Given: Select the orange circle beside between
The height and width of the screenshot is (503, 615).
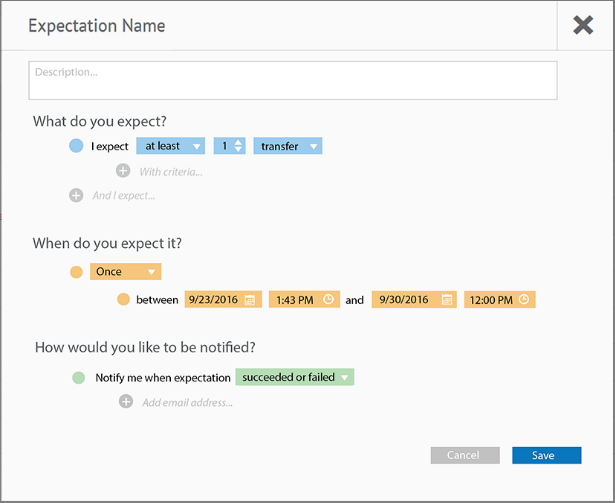Looking at the screenshot, I should [x=123, y=299].
